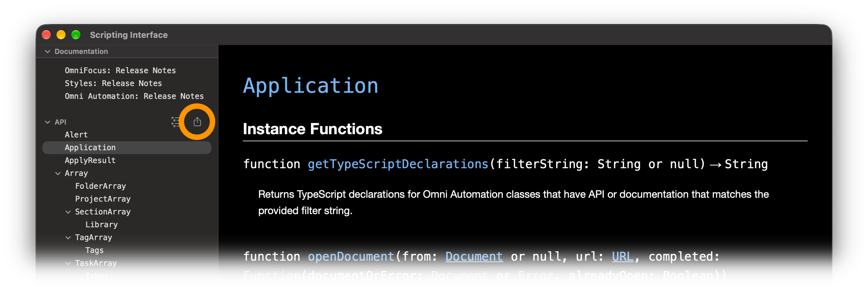Select Library under SectionArray

[102, 224]
